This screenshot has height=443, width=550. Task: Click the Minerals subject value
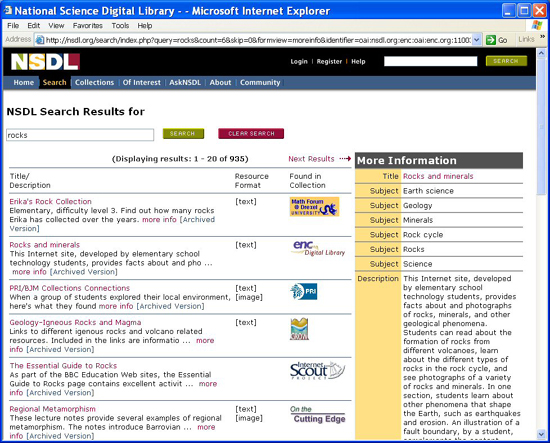[418, 220]
